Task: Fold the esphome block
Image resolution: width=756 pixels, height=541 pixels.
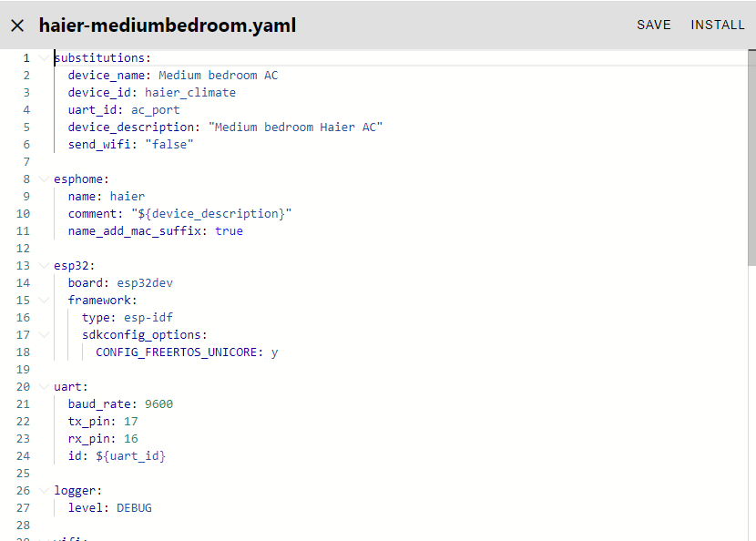Action: tap(44, 179)
